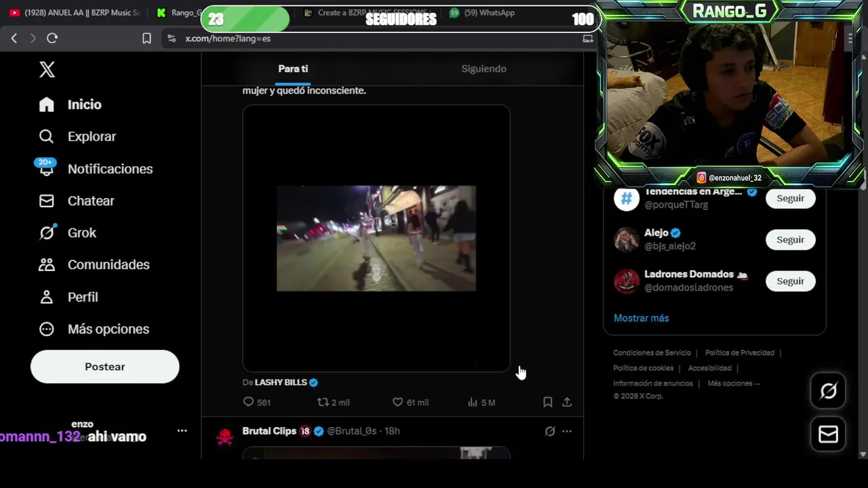Switch to Siguiendo tab
The width and height of the screenshot is (868, 488).
(x=484, y=68)
